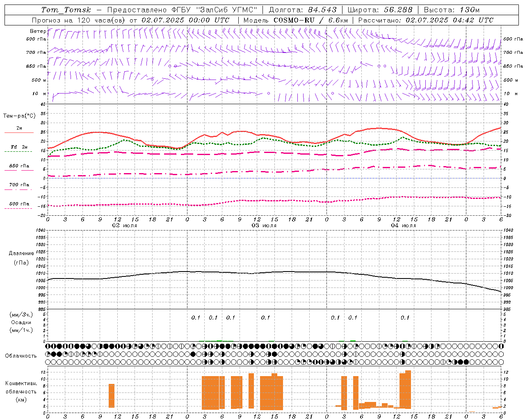Click the lone orange convective bar on 02 июля
The width and height of the screenshot is (525, 420).
(112, 396)
